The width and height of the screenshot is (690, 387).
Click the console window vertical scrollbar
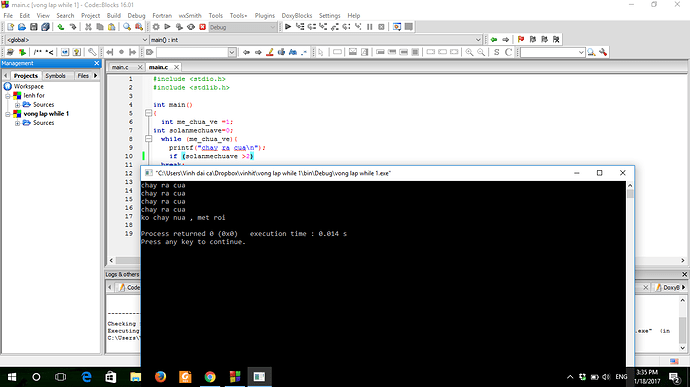tap(630, 273)
